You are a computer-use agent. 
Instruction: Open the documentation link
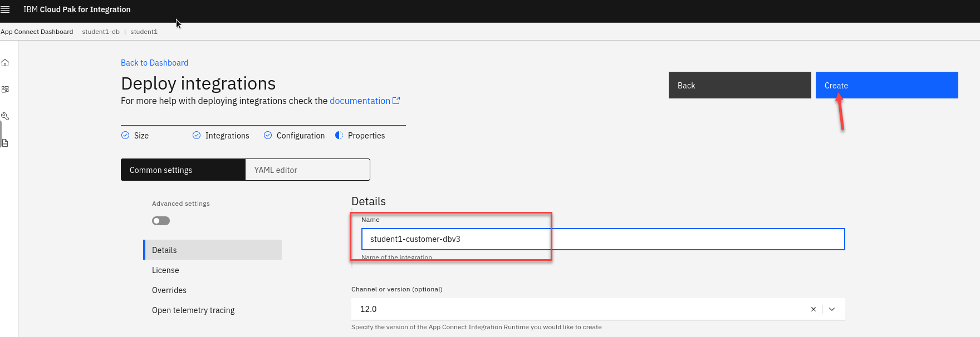pyautogui.click(x=360, y=101)
